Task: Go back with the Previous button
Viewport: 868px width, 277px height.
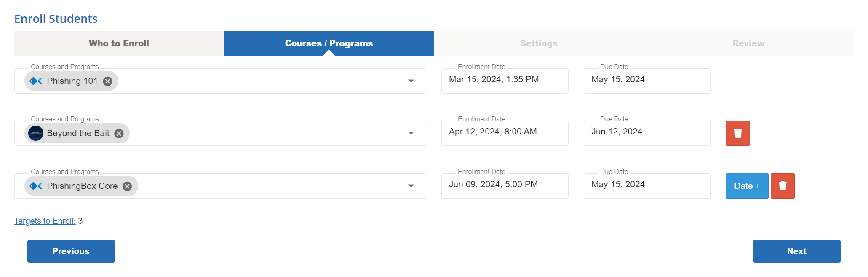Action: click(x=71, y=251)
